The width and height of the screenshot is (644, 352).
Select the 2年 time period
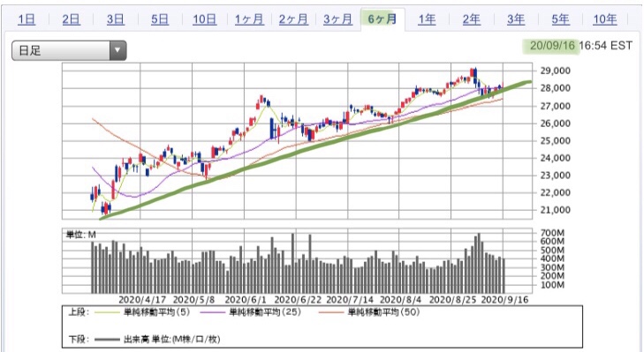[471, 19]
